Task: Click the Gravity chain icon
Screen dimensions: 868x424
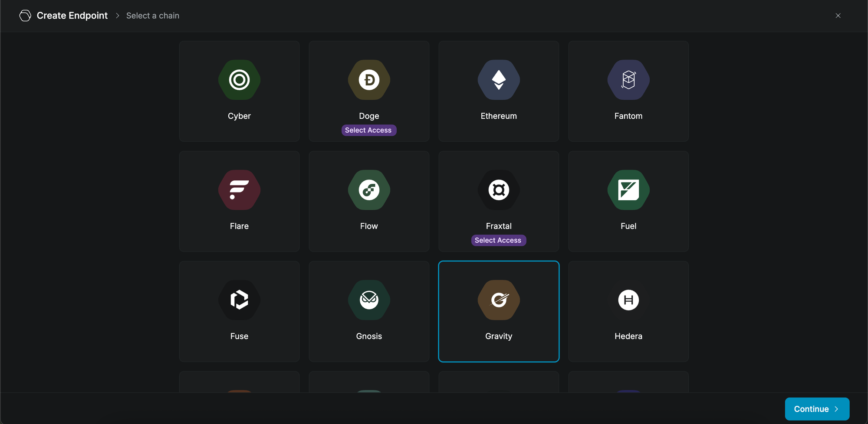Action: click(499, 300)
